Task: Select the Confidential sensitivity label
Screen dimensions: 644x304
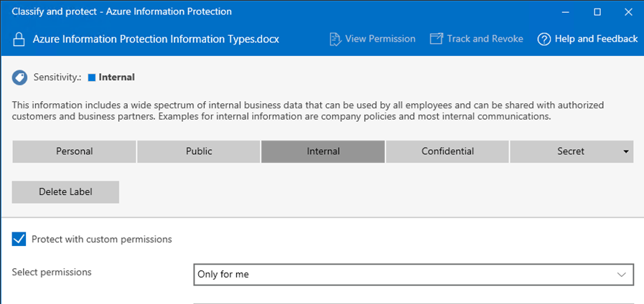Action: [x=448, y=151]
